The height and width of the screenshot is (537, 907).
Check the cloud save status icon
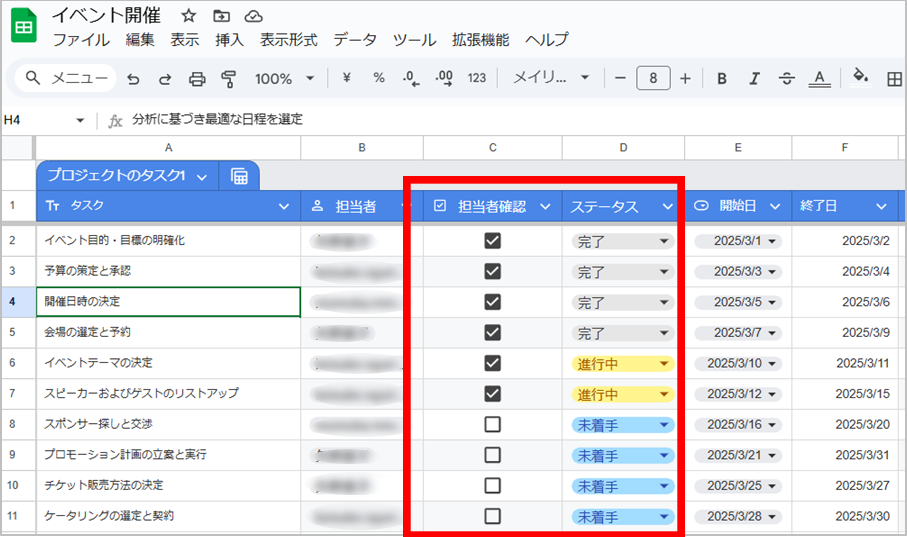[253, 16]
